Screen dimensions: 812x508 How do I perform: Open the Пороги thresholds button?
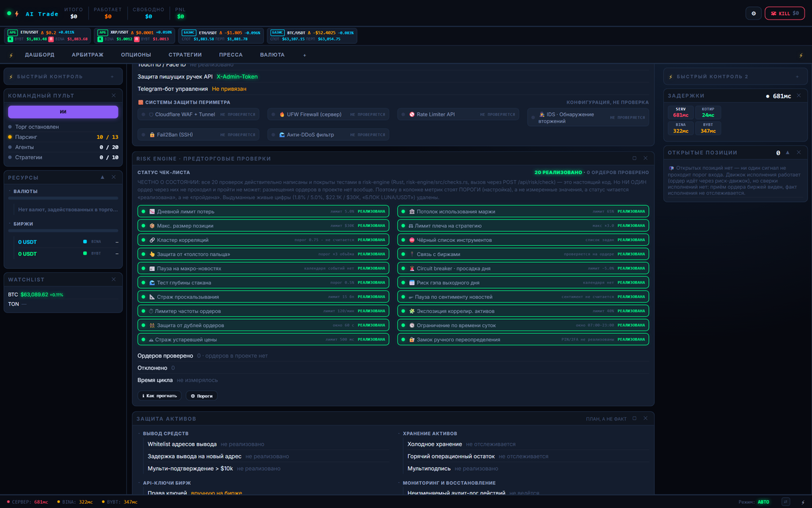(x=202, y=396)
